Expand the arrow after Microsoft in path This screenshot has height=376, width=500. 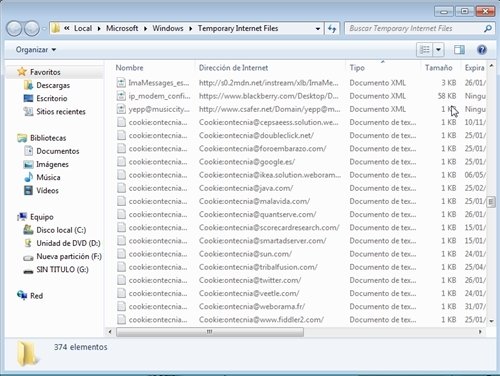pos(145,29)
